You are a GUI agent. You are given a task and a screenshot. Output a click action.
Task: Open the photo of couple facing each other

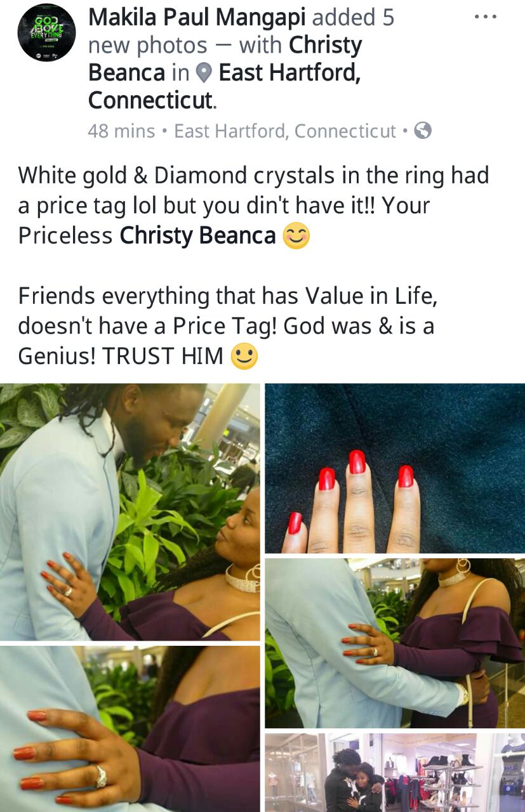(130, 512)
